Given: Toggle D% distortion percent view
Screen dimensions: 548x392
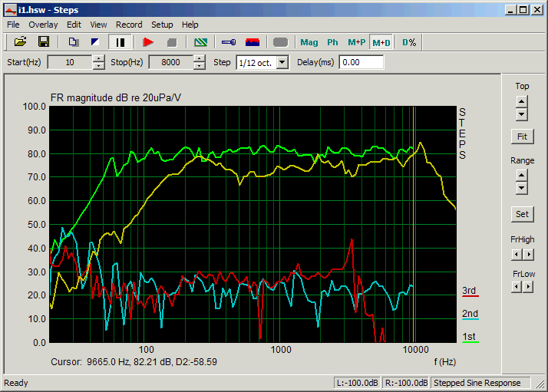Looking at the screenshot, I should 409,42.
